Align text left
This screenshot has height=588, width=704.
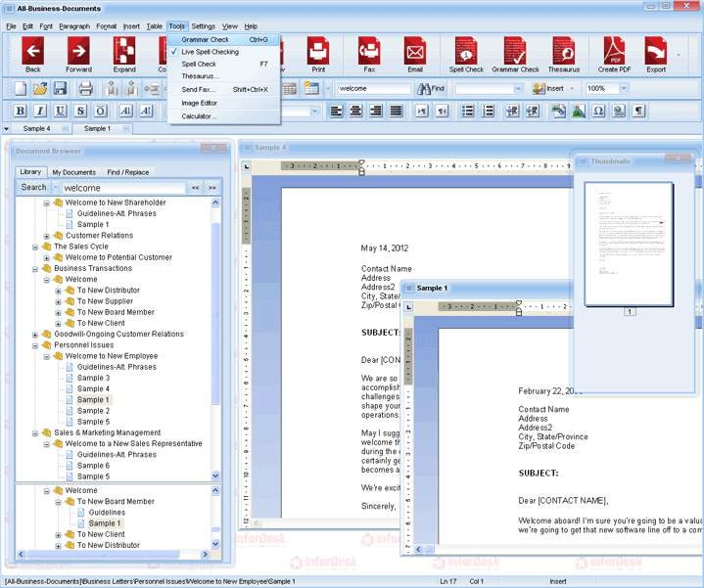pos(336,111)
